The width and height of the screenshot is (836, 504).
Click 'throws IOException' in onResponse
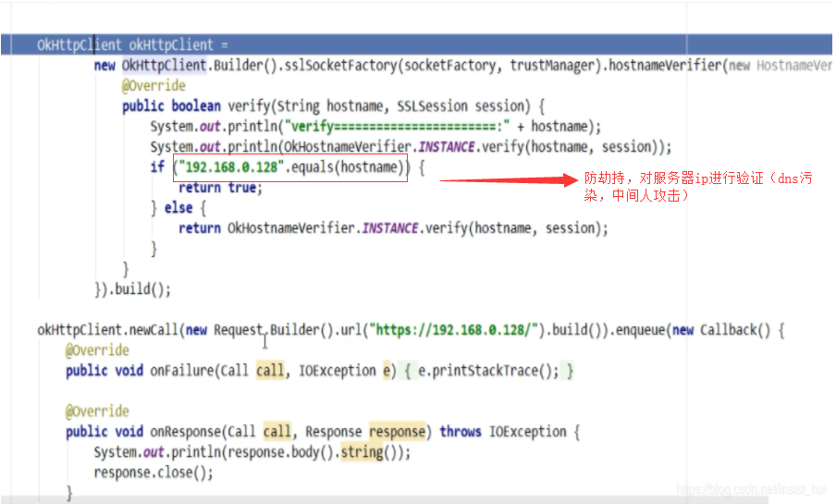tap(503, 431)
